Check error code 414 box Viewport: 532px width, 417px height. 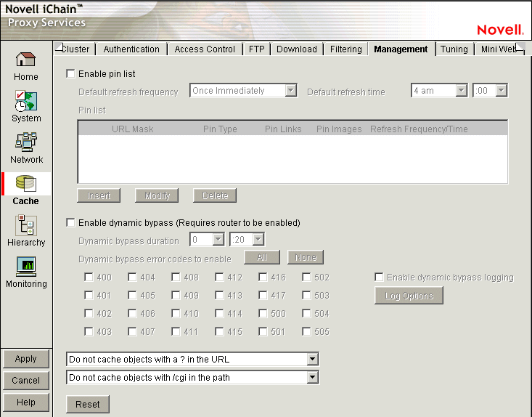click(x=219, y=313)
